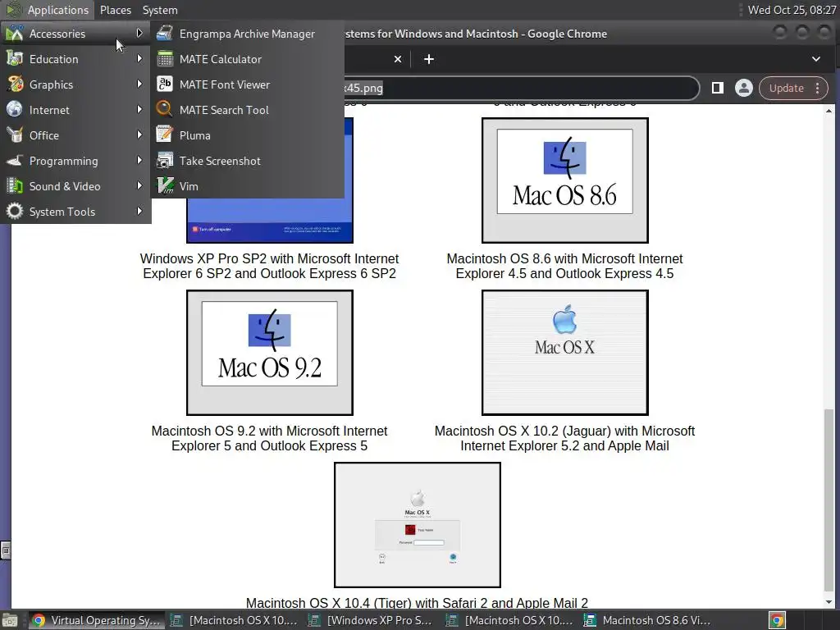Expand the System Tools submenu arrow
Screen dimensions: 840x630
click(139, 211)
